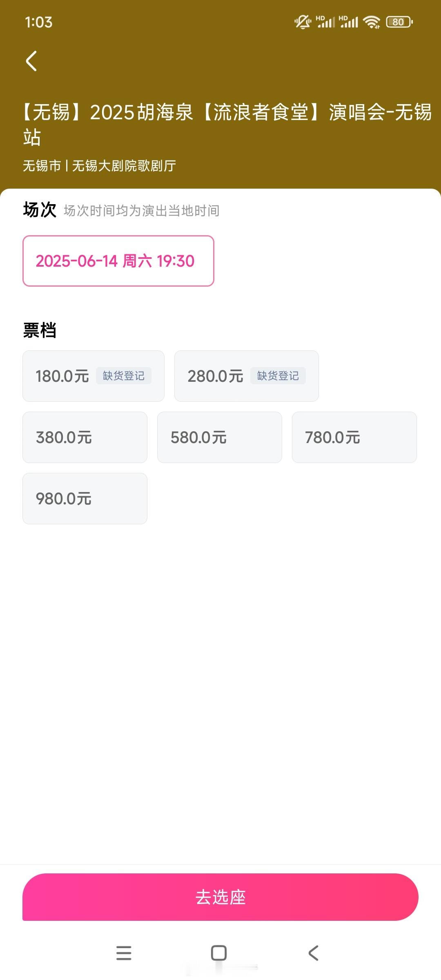Image resolution: width=441 pixels, height=980 pixels.
Task: Choose the 780.0元 ticket tier
Action: (354, 437)
